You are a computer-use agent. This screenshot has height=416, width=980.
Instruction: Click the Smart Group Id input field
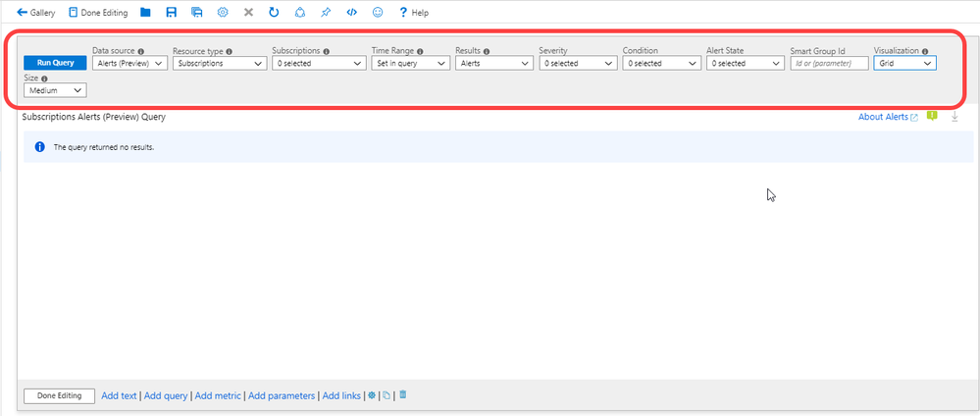pyautogui.click(x=829, y=63)
